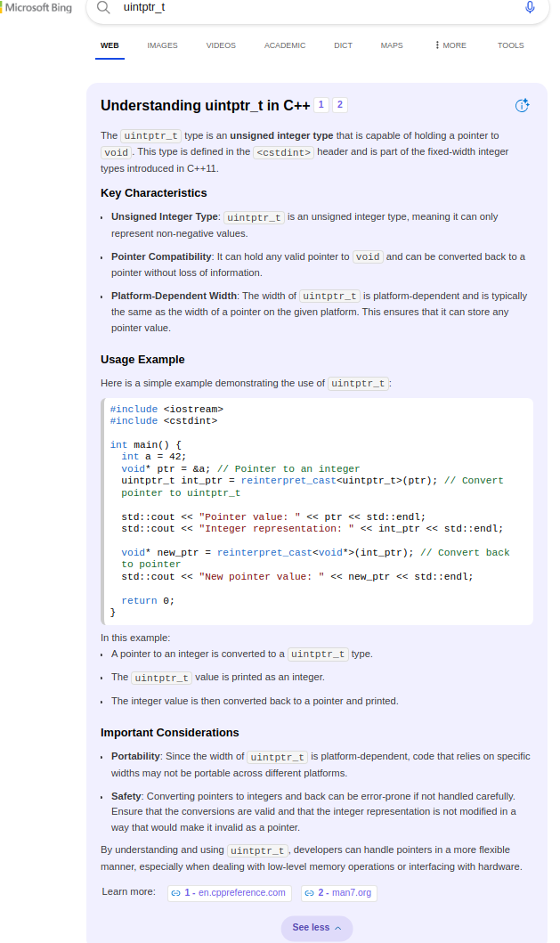560x943 pixels.
Task: Open citation 1 next to heading
Action: 321,105
